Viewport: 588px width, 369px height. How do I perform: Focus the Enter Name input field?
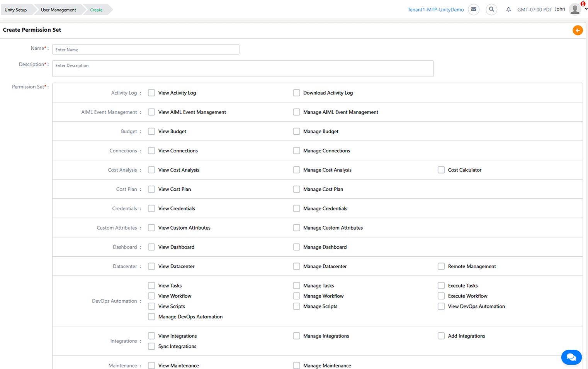(146, 49)
